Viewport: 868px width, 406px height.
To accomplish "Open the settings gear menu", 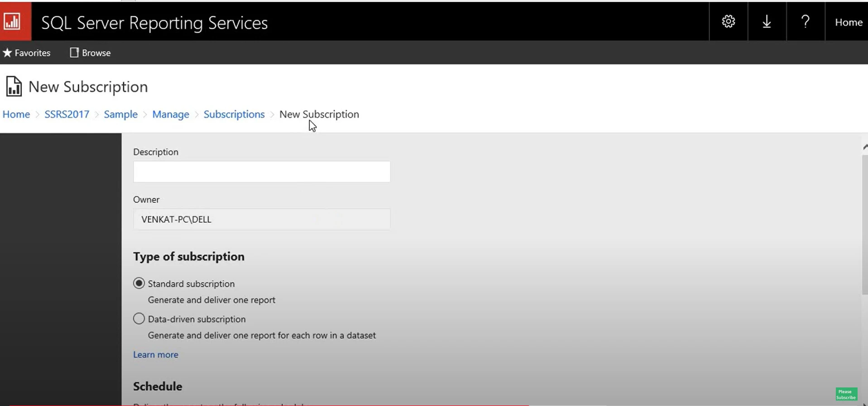I will tap(728, 21).
